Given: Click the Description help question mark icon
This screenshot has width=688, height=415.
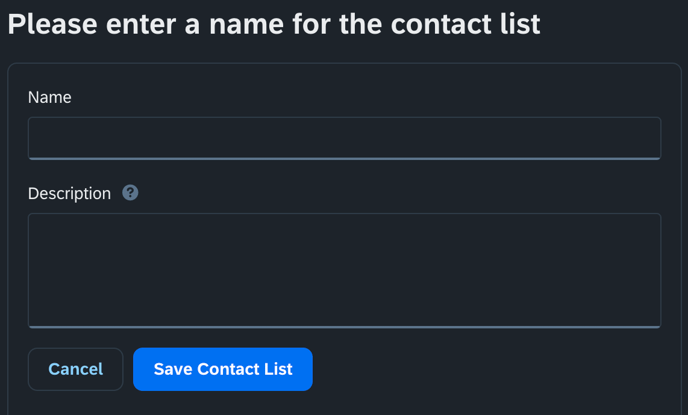Looking at the screenshot, I should (x=130, y=193).
